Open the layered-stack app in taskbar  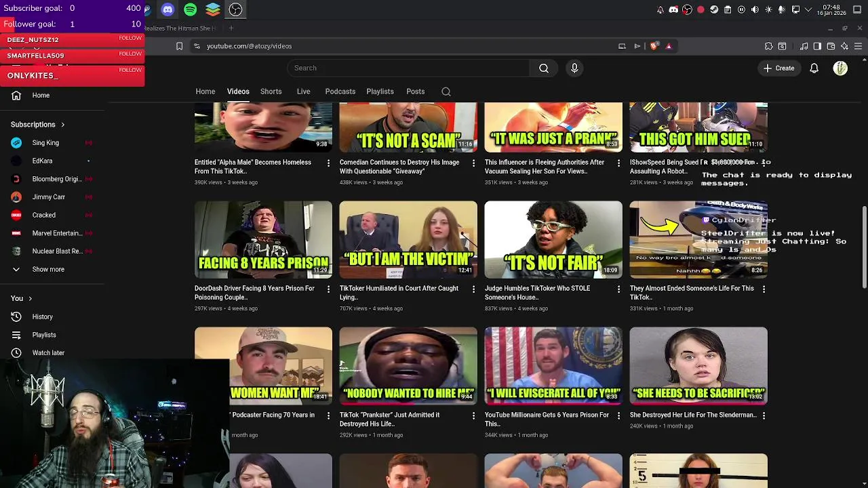[213, 9]
